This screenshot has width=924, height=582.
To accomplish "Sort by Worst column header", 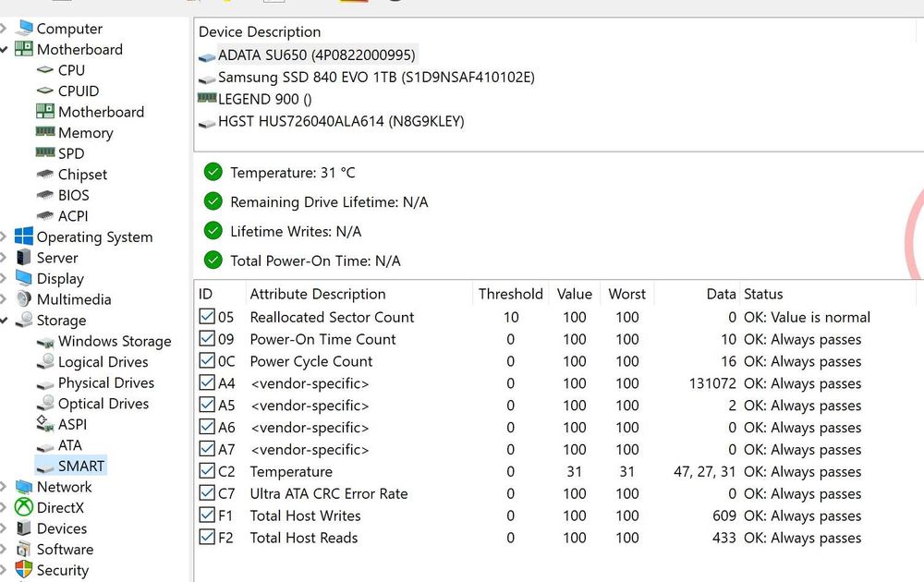I will point(626,294).
